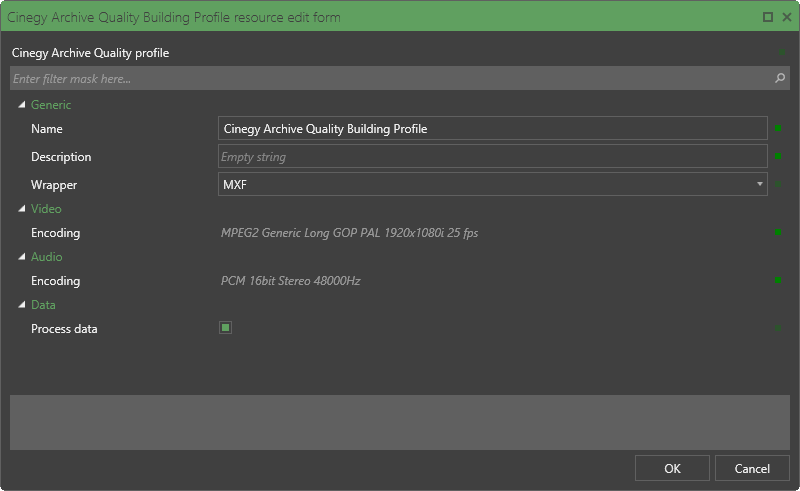This screenshot has width=800, height=491.
Task: Click the search magnifier icon in filter bar
Action: 780,78
